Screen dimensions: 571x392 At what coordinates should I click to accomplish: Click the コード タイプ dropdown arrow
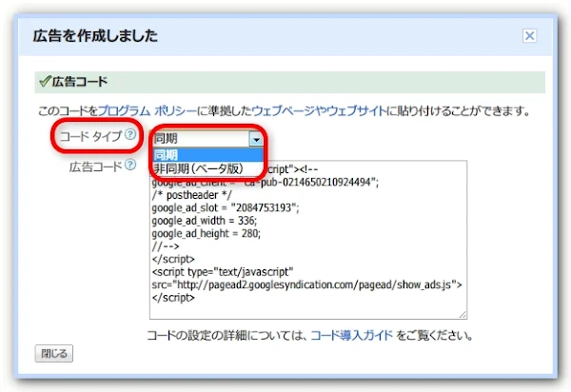click(x=256, y=139)
